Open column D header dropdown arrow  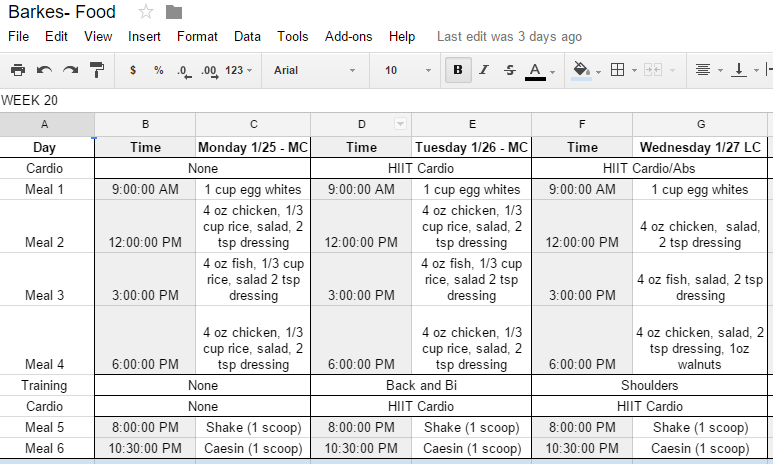coord(400,124)
